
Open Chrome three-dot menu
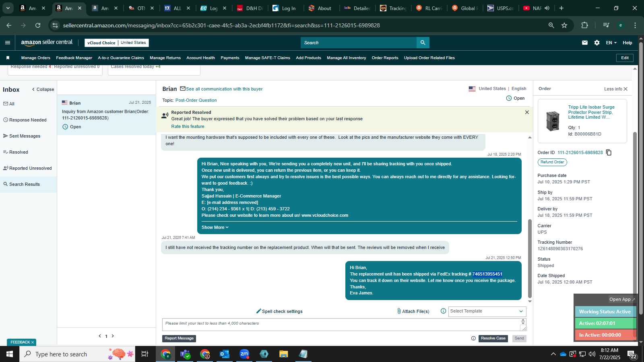[635, 25]
